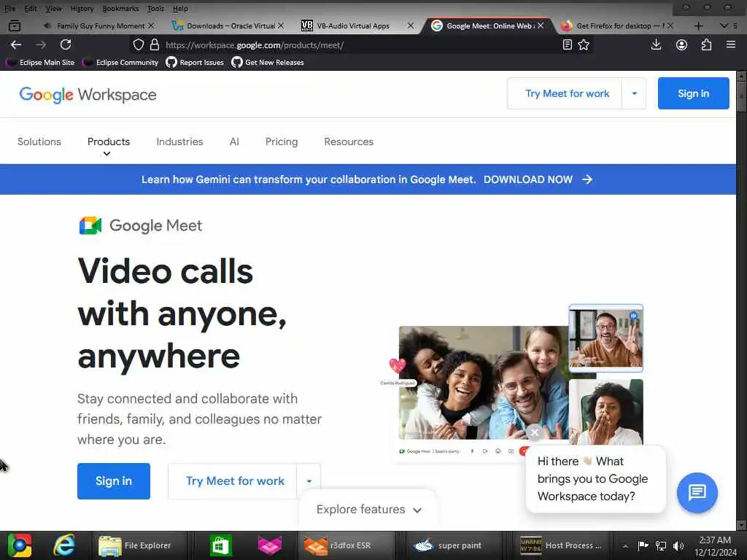747x560 pixels.
Task: Open the File menu
Action: 9,8
